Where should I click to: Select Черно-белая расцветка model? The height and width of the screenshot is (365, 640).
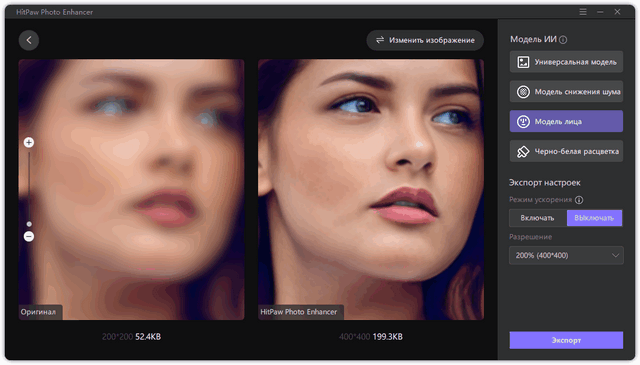(x=566, y=151)
